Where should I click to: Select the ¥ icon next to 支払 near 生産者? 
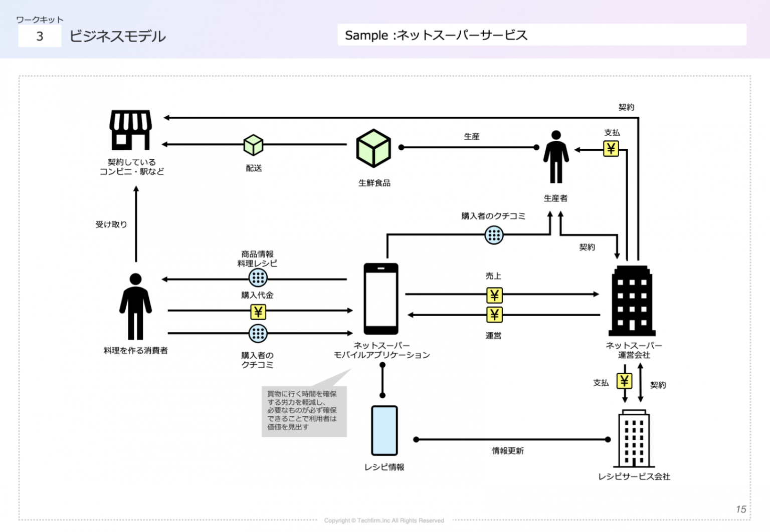[611, 148]
